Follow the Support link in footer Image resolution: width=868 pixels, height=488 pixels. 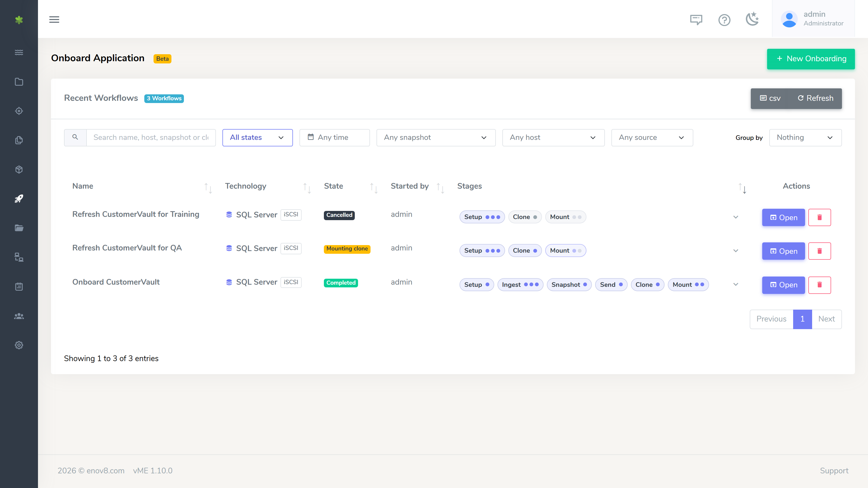[x=834, y=471]
